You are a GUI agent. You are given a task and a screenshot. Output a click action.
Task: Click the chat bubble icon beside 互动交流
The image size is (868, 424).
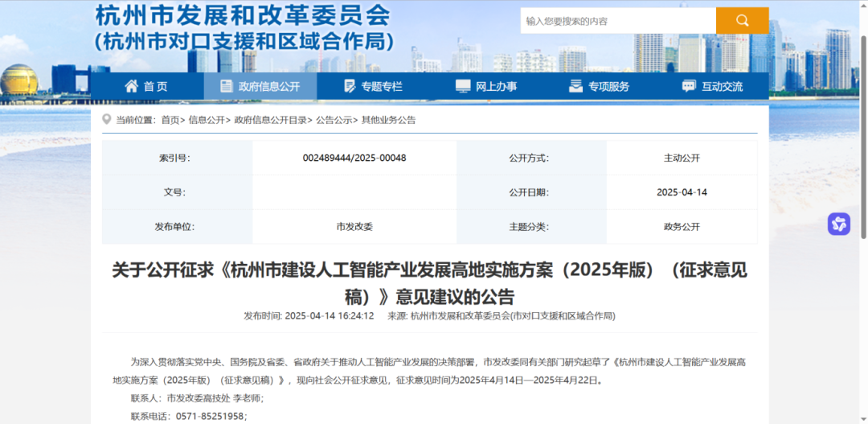[x=689, y=86]
